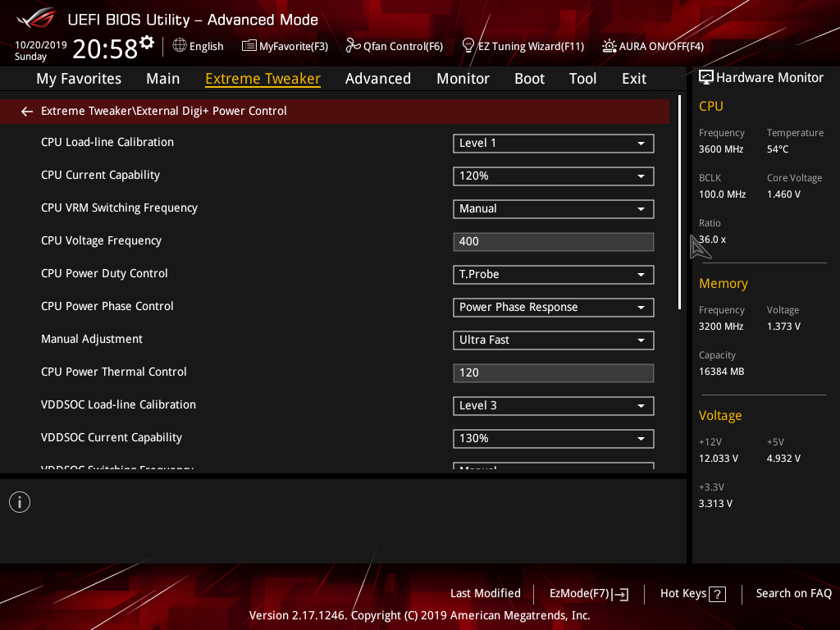840x630 pixels.
Task: Click the CPU temperature 54°C value
Action: (x=778, y=149)
